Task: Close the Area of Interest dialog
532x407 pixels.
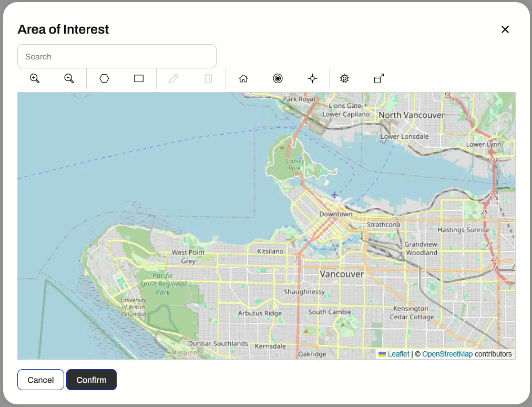Action: click(505, 29)
